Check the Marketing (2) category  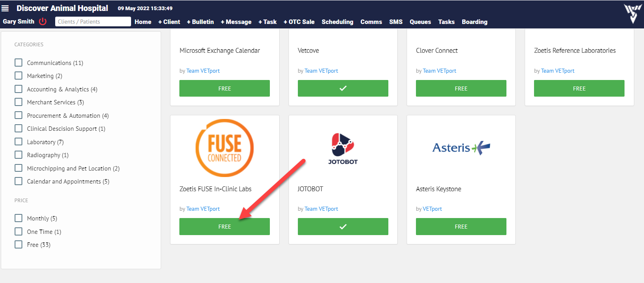coord(18,76)
